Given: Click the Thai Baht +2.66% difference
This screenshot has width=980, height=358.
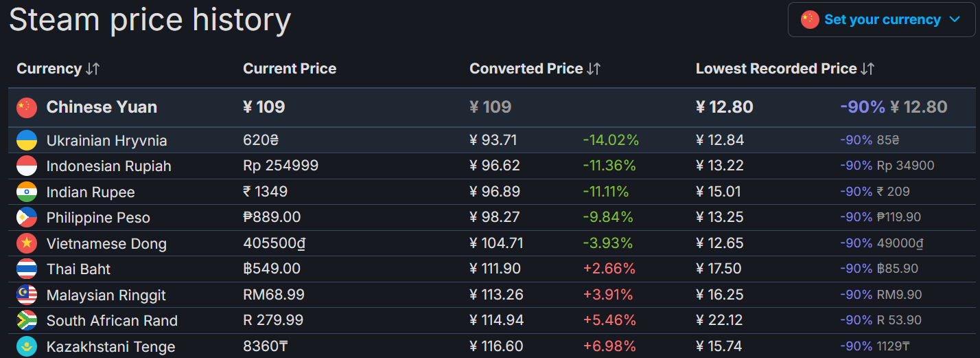Looking at the screenshot, I should point(609,269).
